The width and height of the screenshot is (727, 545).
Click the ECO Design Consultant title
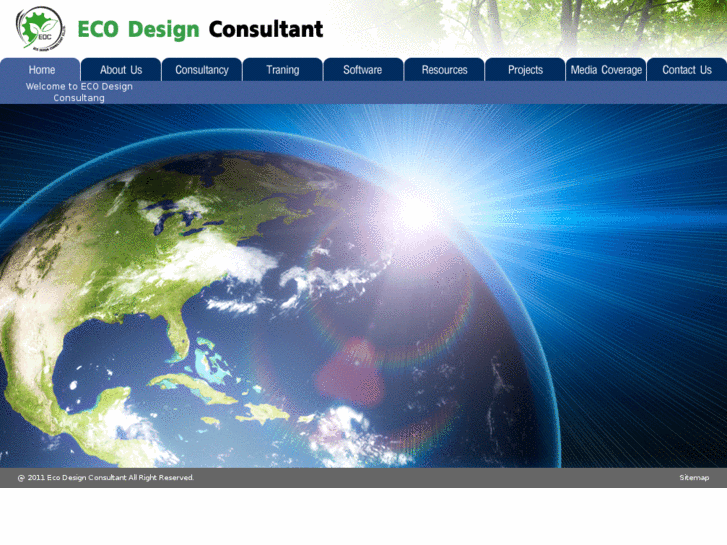point(200,29)
